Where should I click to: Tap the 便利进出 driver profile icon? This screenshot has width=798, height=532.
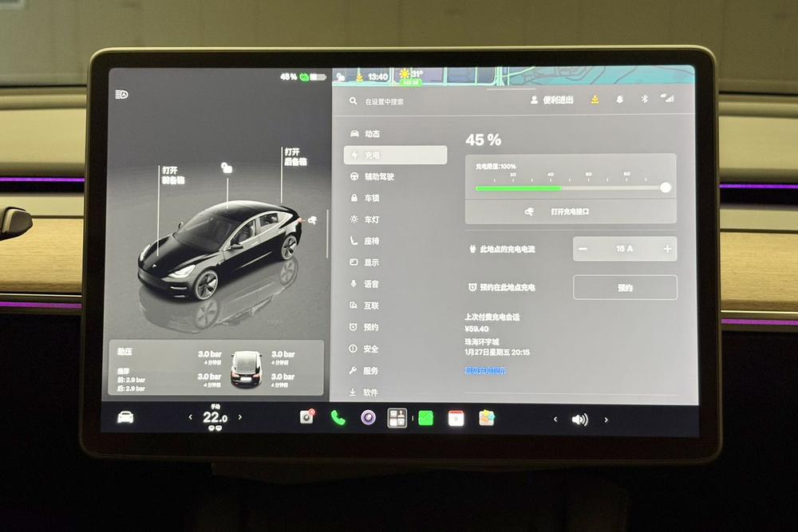click(534, 100)
